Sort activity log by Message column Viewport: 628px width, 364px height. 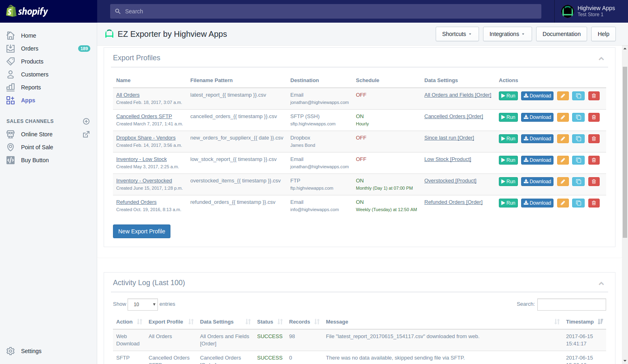[443, 322]
